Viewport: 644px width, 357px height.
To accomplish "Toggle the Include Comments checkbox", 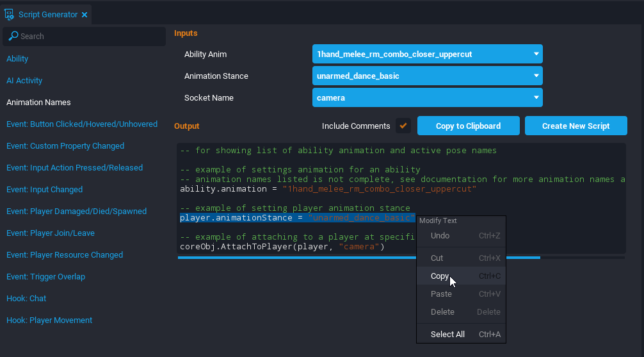I will click(x=403, y=126).
